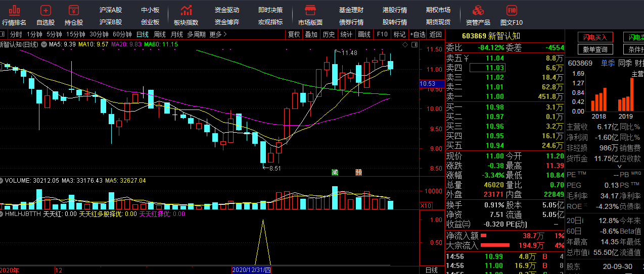Click the F10 chart toolbar button

coord(382,34)
